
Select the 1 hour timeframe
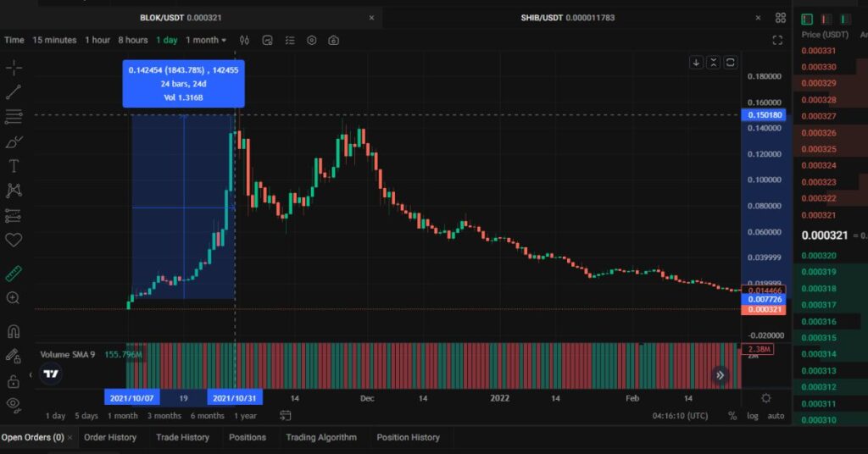tap(97, 41)
